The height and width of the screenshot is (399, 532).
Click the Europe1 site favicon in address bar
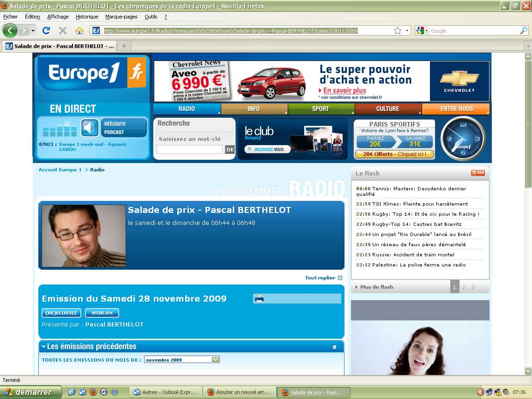point(96,30)
